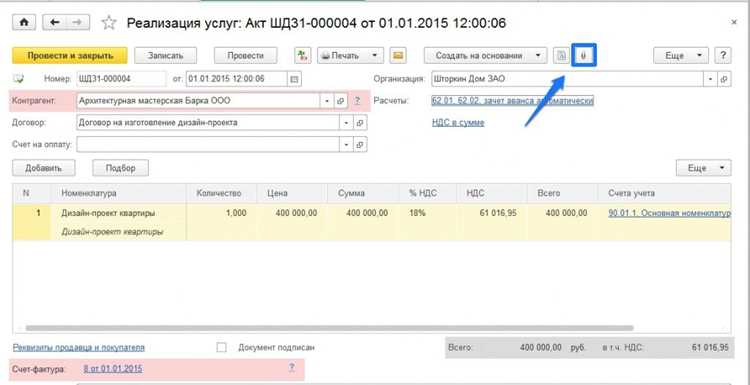This screenshot has width=750, height=385.
Task: Select quantity cell 1,000
Action: (221, 213)
